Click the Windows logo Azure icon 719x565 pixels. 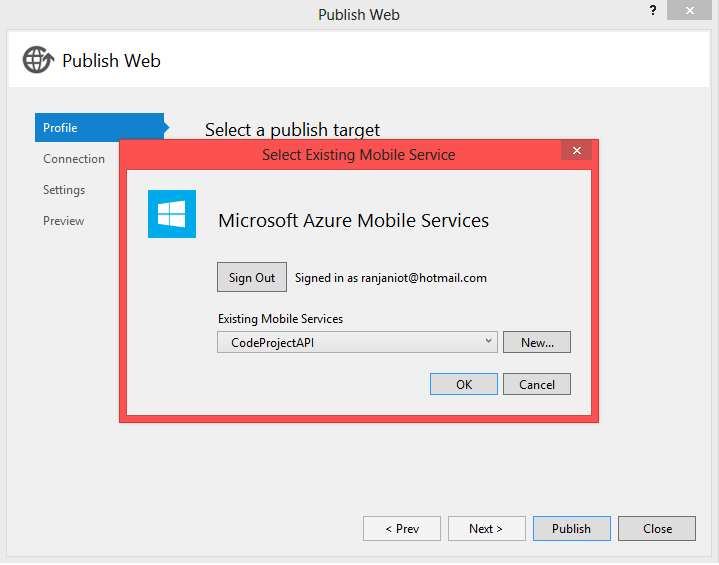[172, 214]
